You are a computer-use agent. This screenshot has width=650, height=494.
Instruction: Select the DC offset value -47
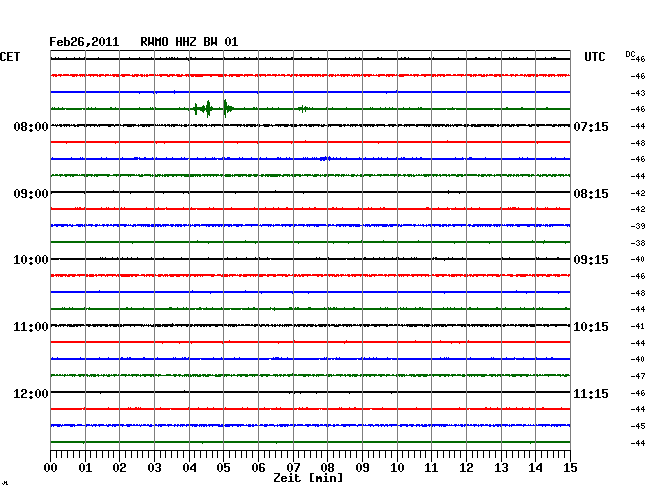638,376
